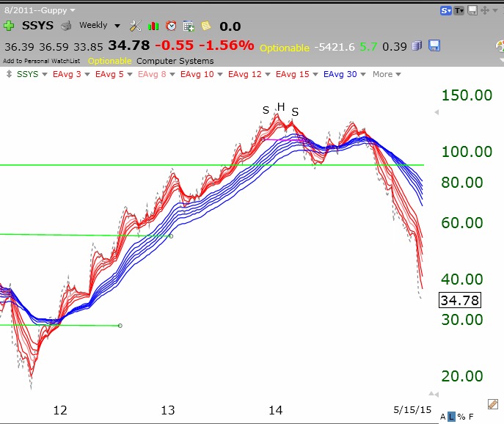Click the 0.0 value in the toolbar
The image size is (504, 424).
point(230,26)
